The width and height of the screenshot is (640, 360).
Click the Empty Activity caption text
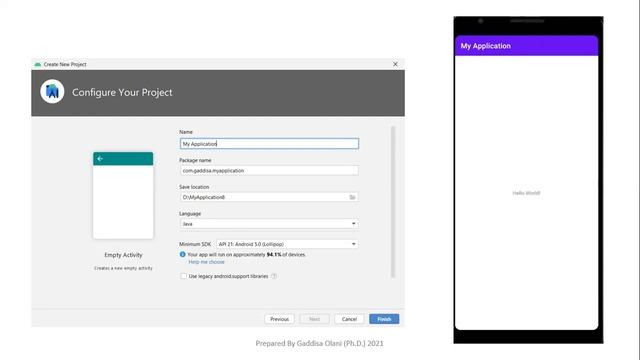[x=123, y=255]
